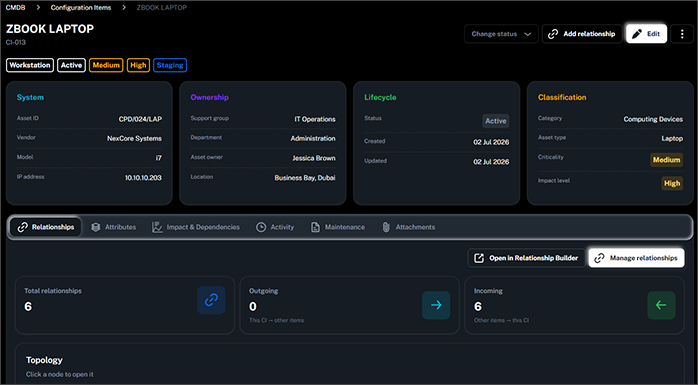
Task: Click the High impact level badge
Action: 672,183
